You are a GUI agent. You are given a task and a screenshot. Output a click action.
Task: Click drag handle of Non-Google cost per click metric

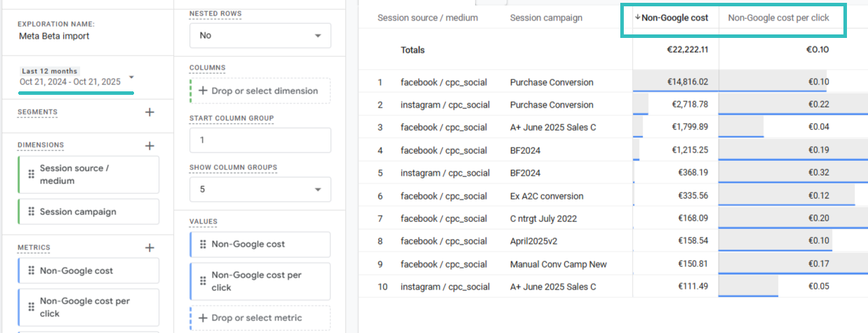coord(31,307)
